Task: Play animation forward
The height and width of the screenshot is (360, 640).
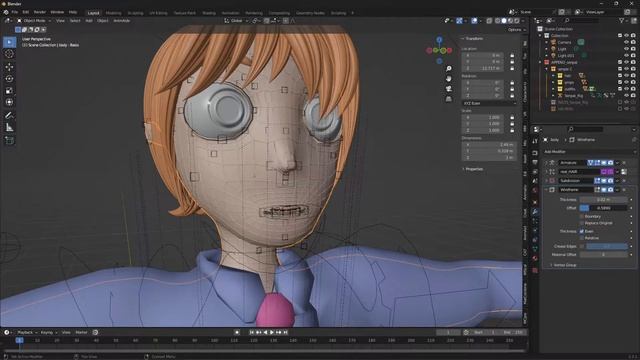Action: point(272,332)
